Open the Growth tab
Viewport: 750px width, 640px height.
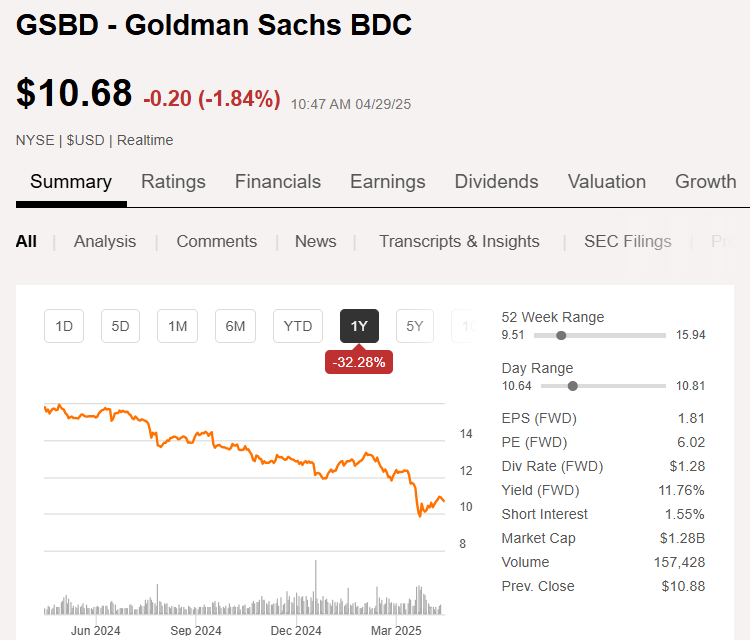click(x=706, y=182)
